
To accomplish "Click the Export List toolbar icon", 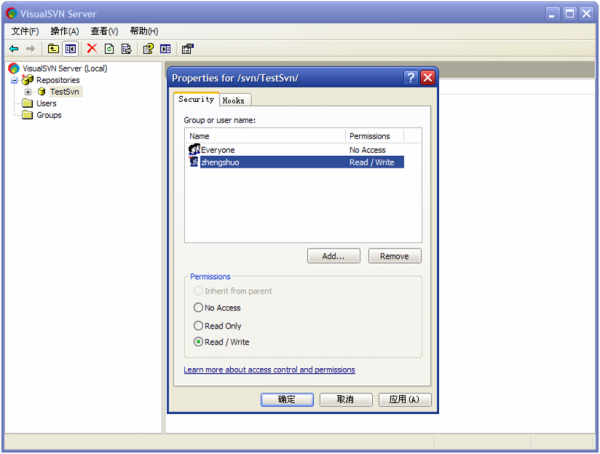I will 126,49.
